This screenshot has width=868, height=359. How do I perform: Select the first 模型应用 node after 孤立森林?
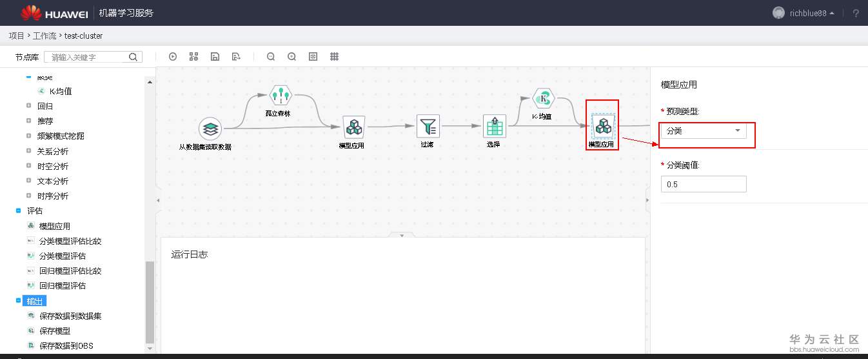coord(353,127)
